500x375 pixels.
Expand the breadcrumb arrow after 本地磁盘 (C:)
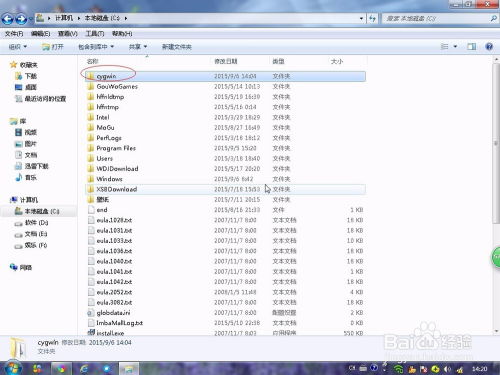coord(126,18)
